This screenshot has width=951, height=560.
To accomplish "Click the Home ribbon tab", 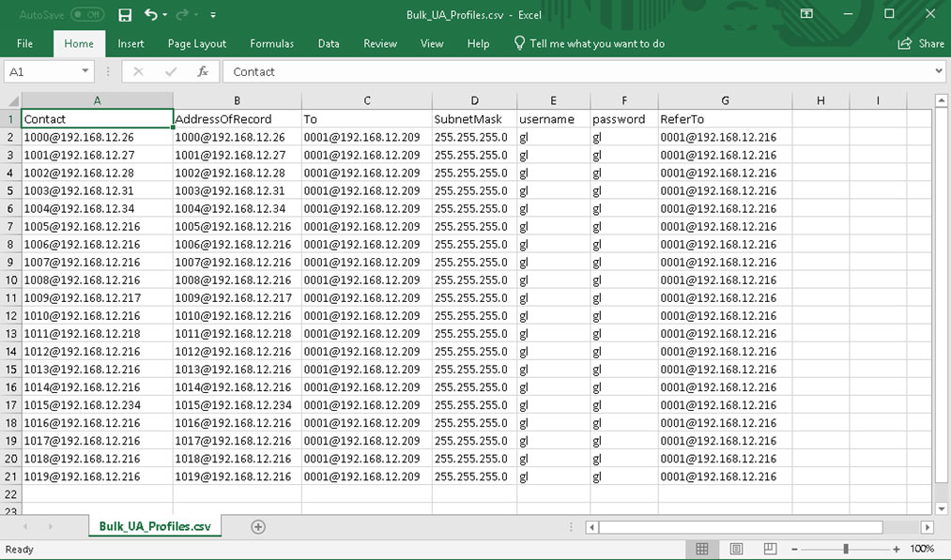I will tap(79, 44).
